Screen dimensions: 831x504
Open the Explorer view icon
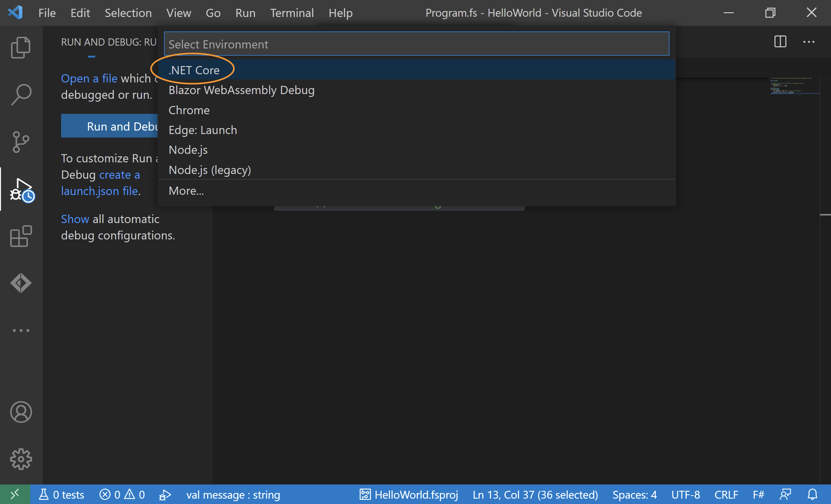[x=21, y=48]
